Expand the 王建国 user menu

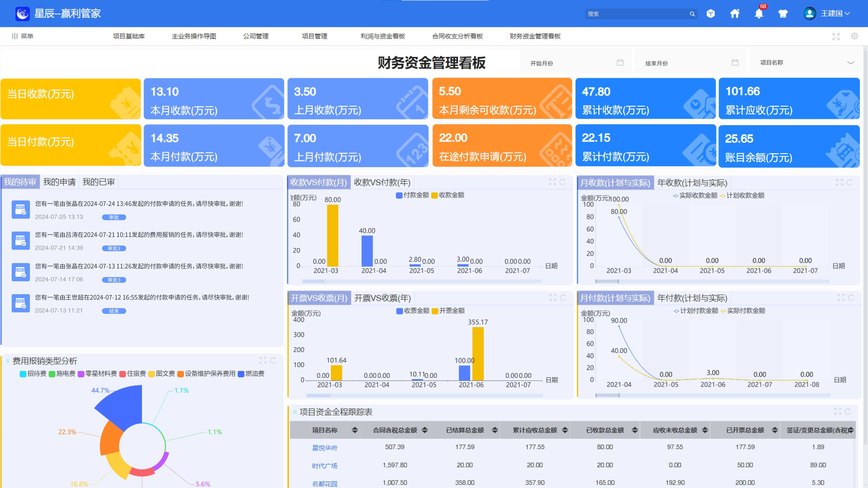pos(835,13)
